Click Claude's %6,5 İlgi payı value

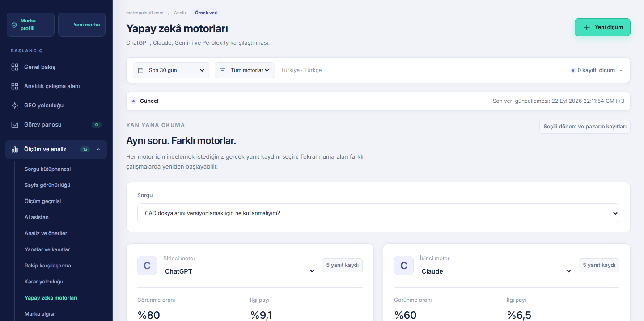(x=519, y=315)
